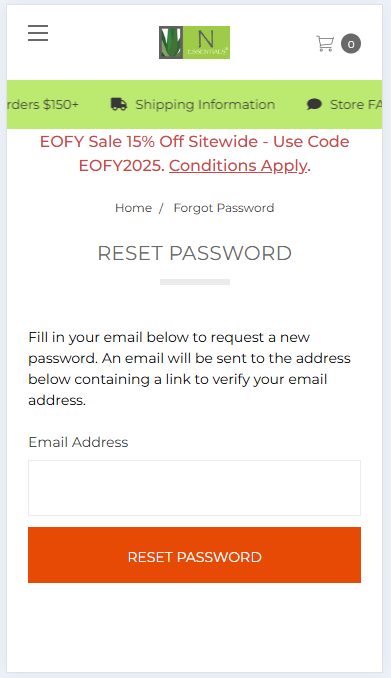Screen dimensions: 391x678
Task: Click the green promotional banner strip
Action: 194,104
